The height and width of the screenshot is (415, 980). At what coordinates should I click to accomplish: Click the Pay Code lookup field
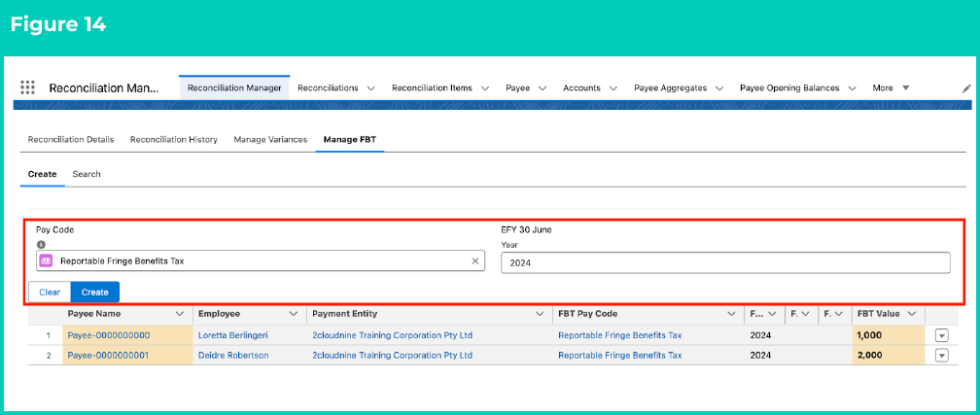261,261
